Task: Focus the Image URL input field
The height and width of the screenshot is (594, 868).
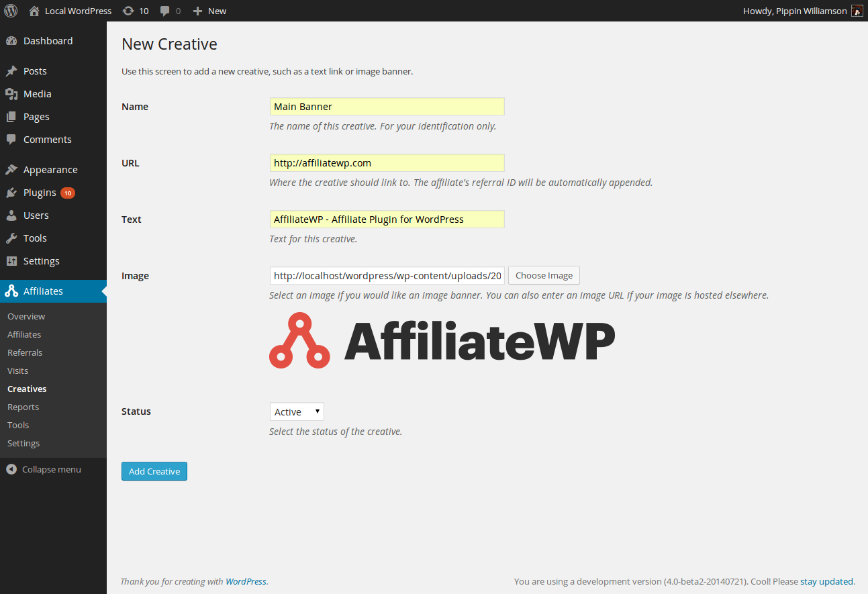Action: point(387,276)
